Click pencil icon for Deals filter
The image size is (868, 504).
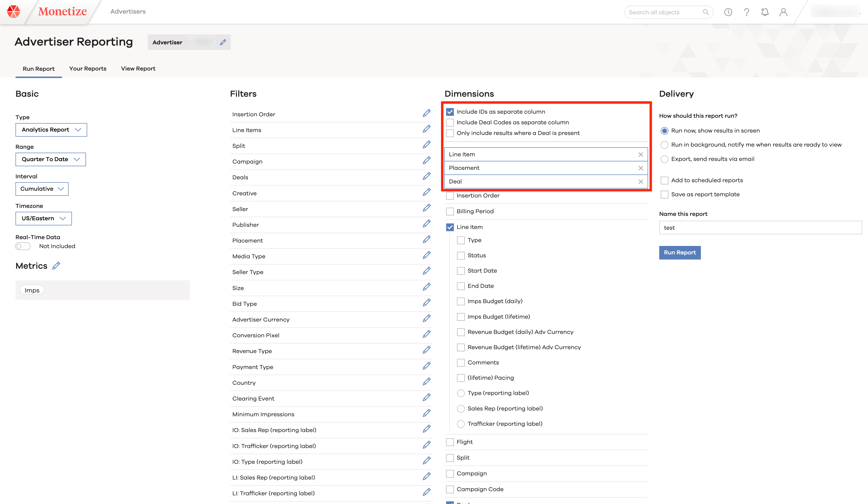click(x=426, y=176)
